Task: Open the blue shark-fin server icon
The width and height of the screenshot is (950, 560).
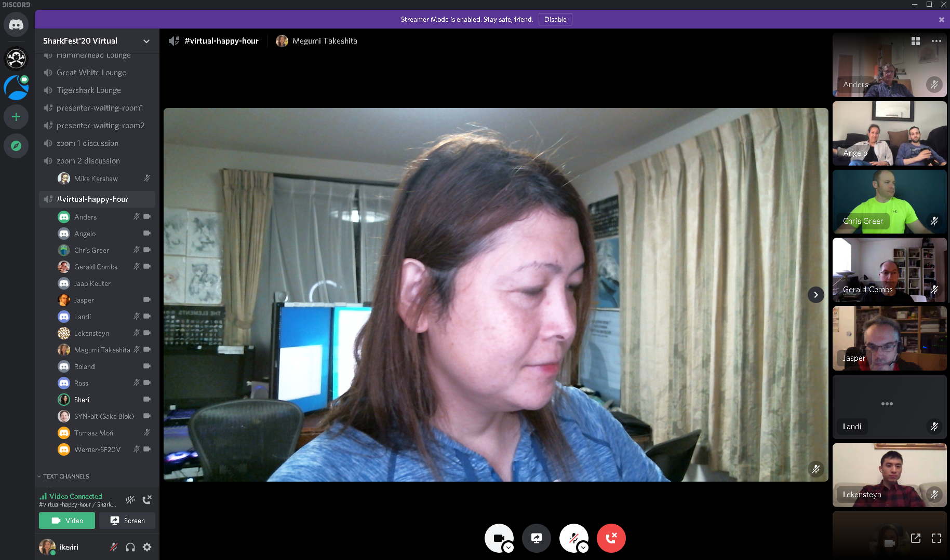Action: (16, 88)
